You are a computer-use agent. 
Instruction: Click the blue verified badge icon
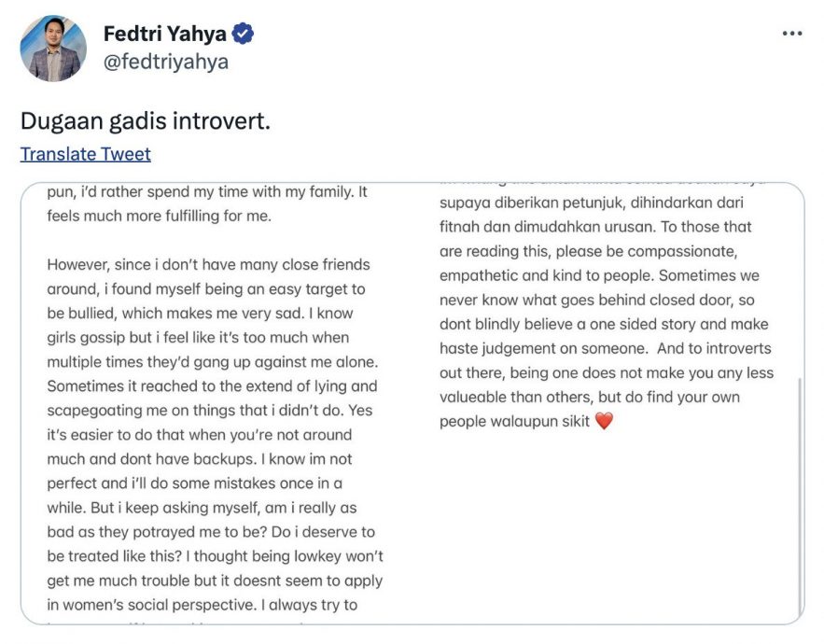click(x=244, y=35)
